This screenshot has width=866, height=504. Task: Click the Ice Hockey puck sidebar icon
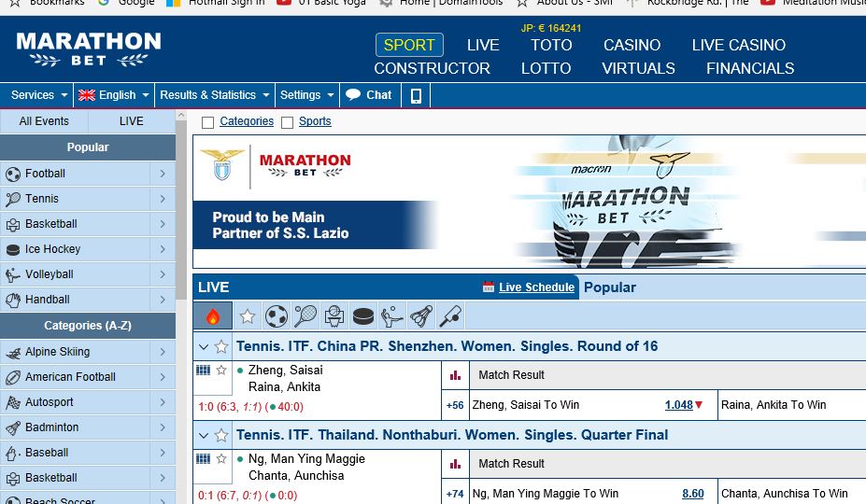13,249
